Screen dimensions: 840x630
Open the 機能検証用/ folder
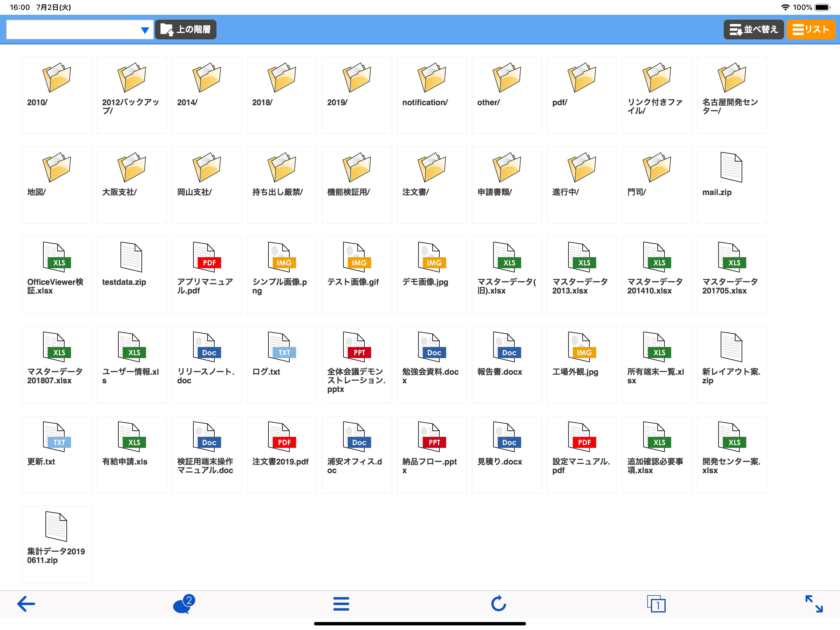pyautogui.click(x=357, y=185)
